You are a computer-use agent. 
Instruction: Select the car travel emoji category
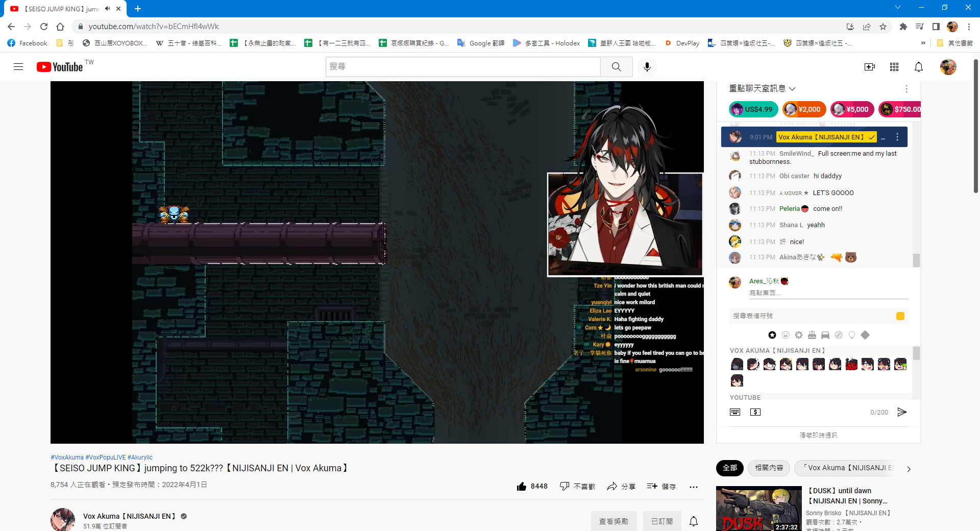(x=825, y=335)
